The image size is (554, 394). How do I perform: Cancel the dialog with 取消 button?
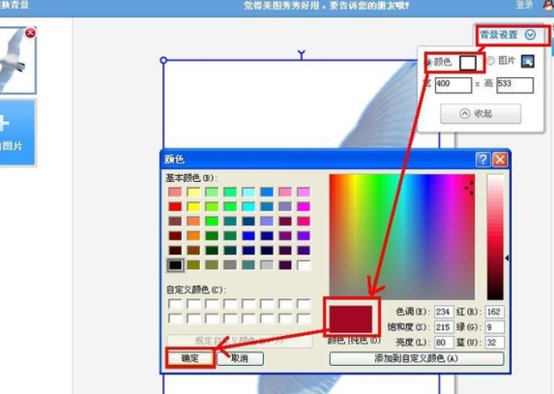(240, 358)
